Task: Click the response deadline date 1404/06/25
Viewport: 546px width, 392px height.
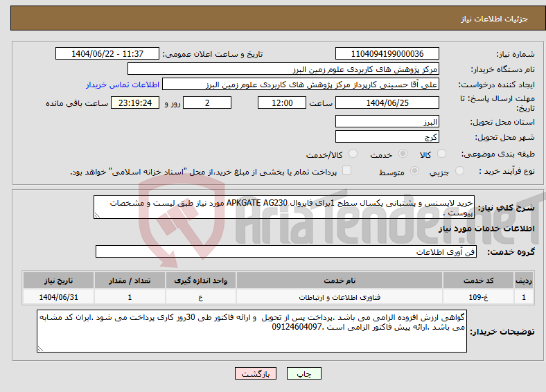Action: [x=387, y=103]
